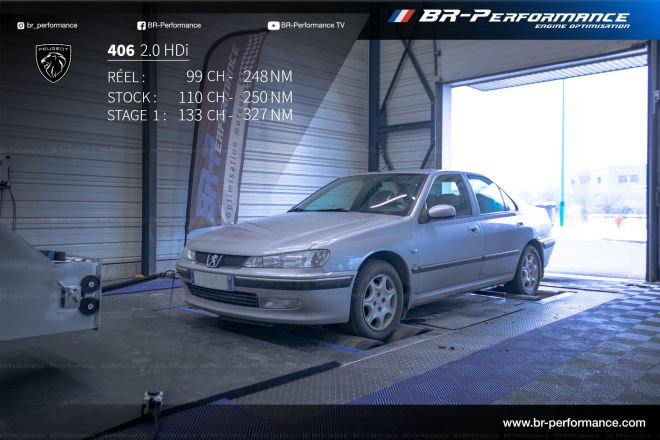Select the 406 2.0 HDi title
The height and width of the screenshot is (440, 660).
[x=147, y=50]
